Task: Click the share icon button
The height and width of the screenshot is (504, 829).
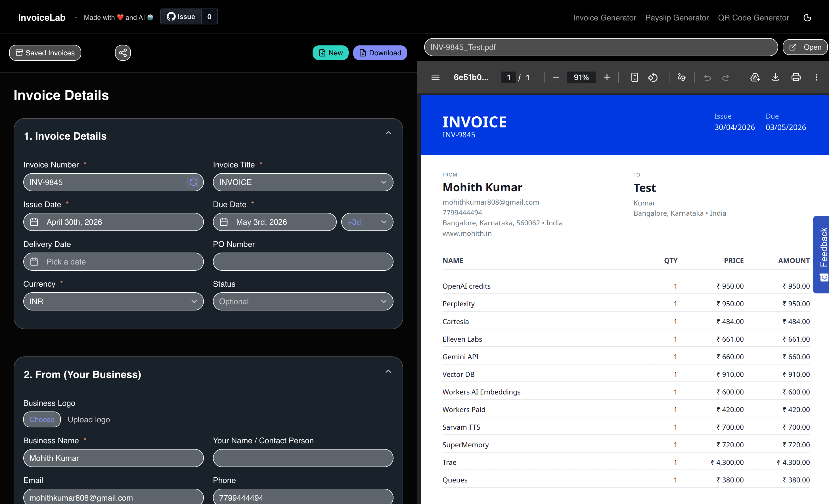Action: 123,53
